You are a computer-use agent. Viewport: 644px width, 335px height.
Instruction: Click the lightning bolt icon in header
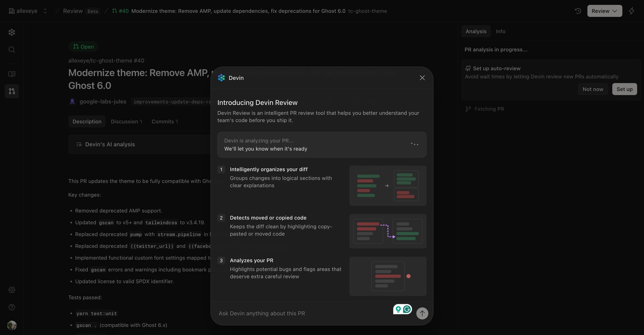[631, 11]
